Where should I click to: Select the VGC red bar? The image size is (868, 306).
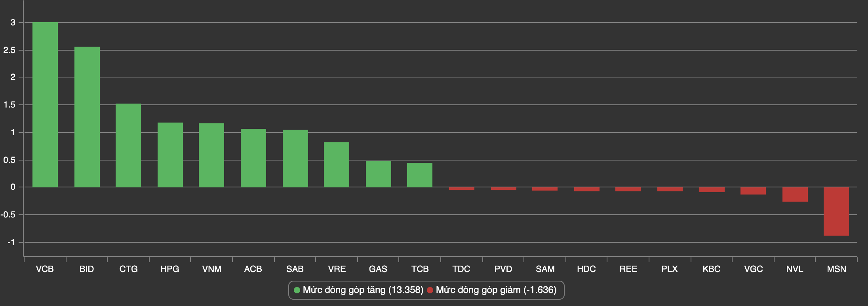(753, 191)
